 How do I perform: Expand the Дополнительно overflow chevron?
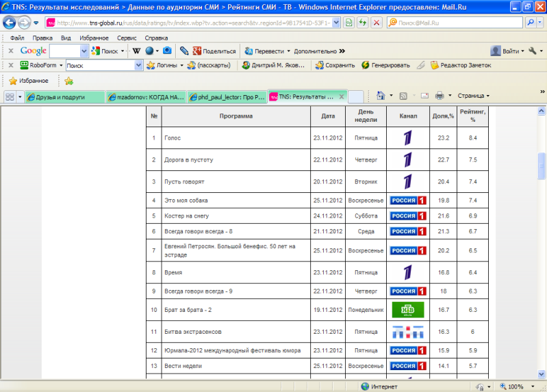[342, 51]
